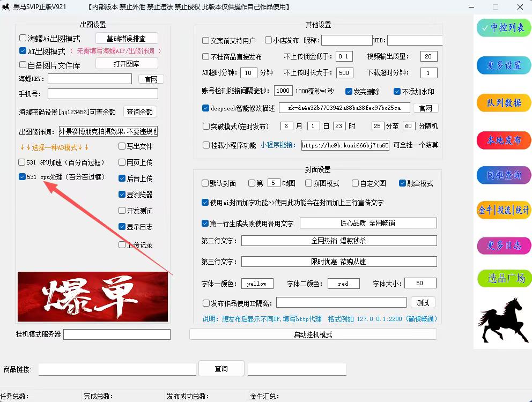
Task: Click the 出图修饰词 text field
Action: click(x=108, y=131)
